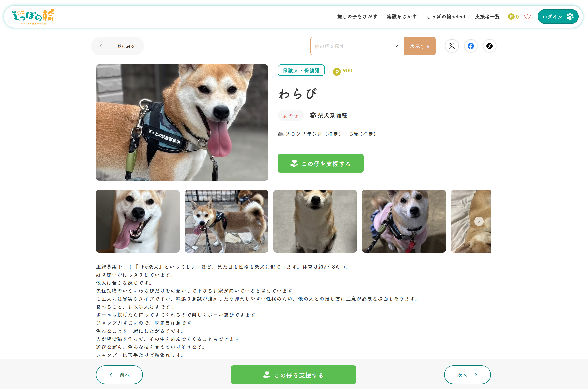Click the しっぽの輪 site logo

coord(33,17)
